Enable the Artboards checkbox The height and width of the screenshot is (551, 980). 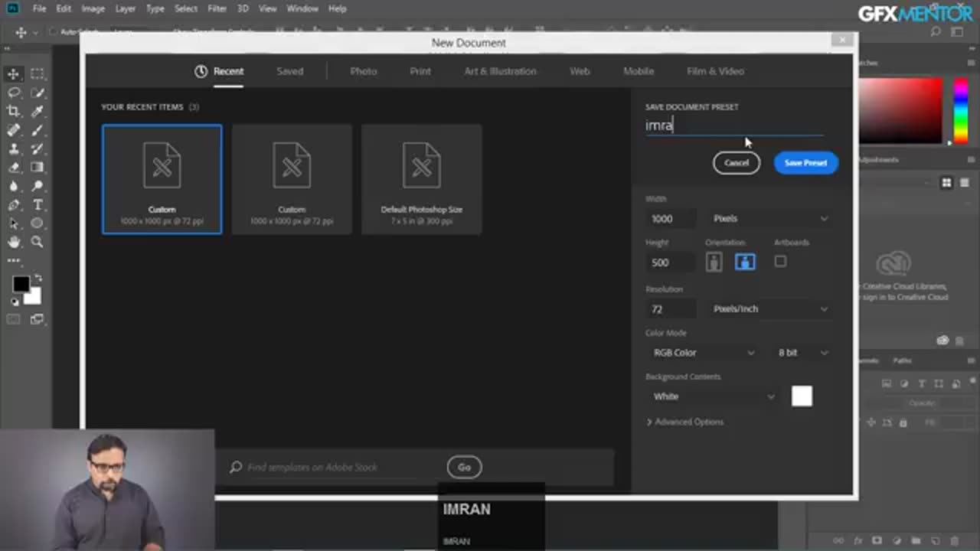point(780,261)
